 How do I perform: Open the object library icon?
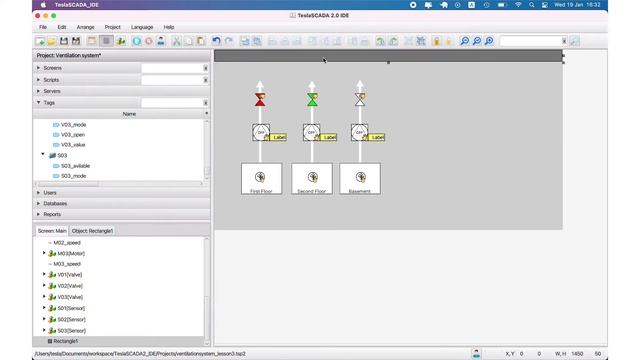(121, 41)
